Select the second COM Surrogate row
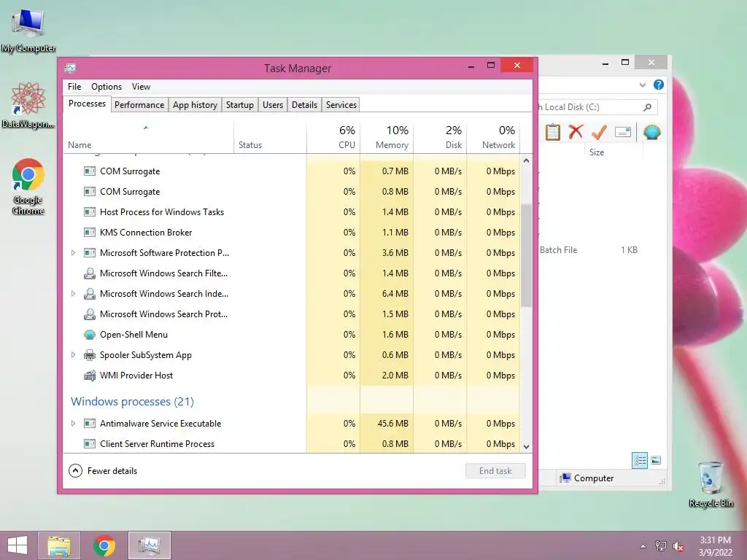Image resolution: width=747 pixels, height=560 pixels. point(292,192)
